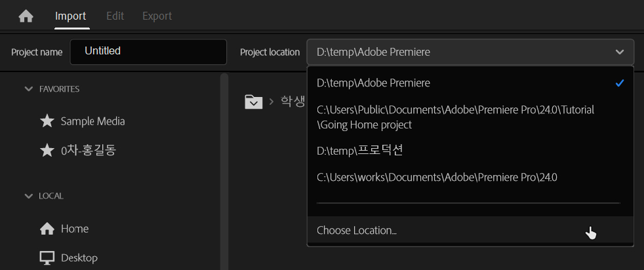The width and height of the screenshot is (644, 270).
Task: Click the 학생 breadcrumb folder
Action: coord(292,102)
